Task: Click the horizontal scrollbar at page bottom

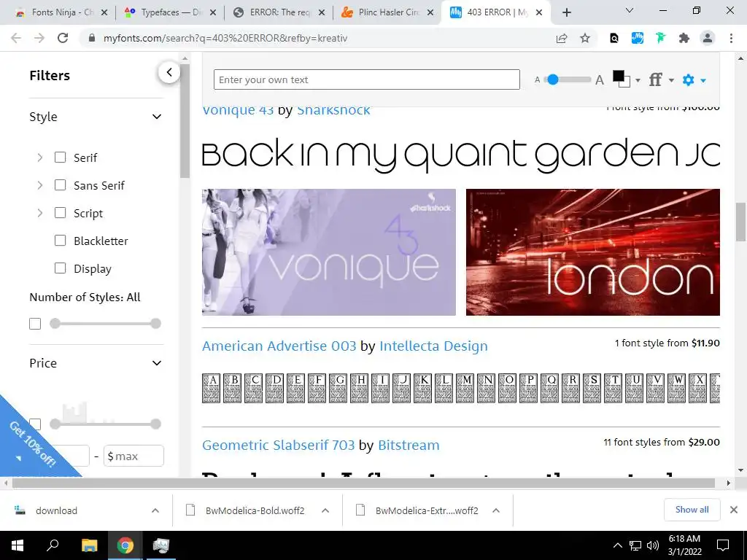Action: (363, 483)
